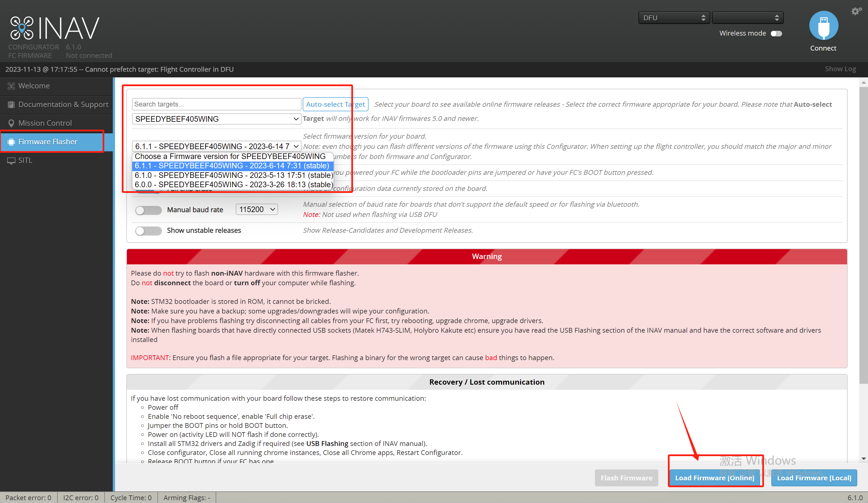Click the Welcome drone icon in sidebar
Image resolution: width=868 pixels, height=503 pixels.
coord(11,86)
